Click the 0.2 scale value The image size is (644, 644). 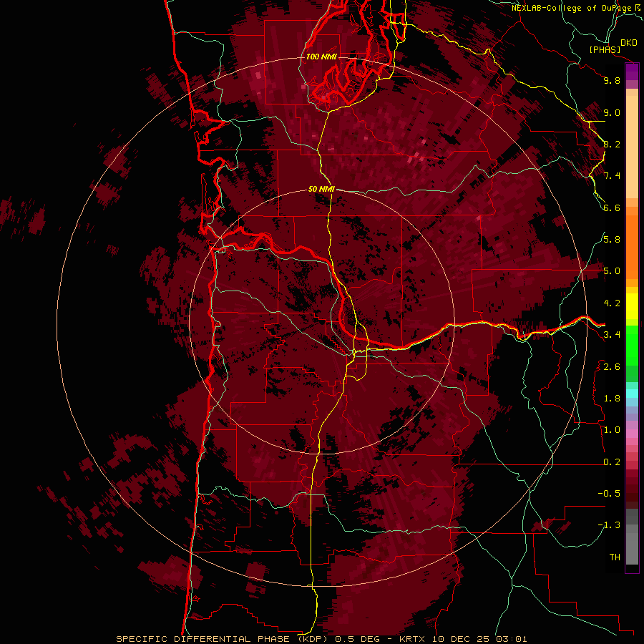pos(612,462)
